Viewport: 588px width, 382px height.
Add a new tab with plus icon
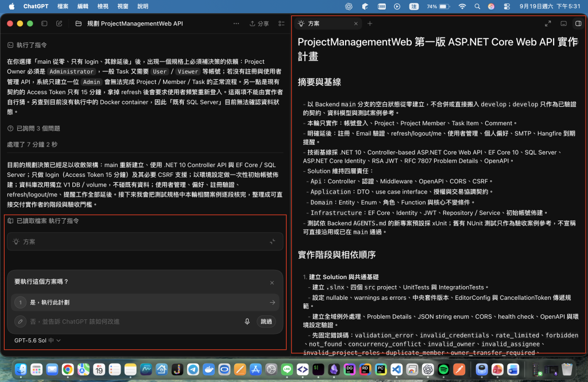point(370,24)
